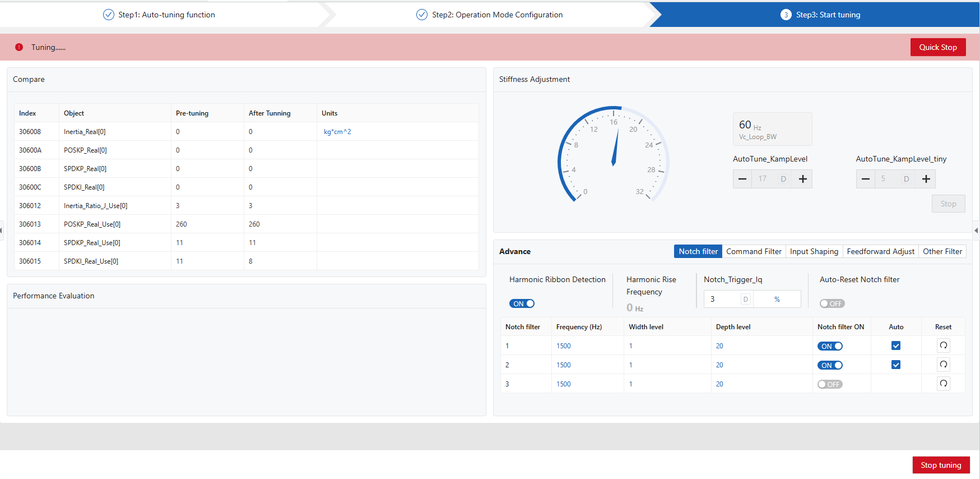Decrease AutoTune_KampLevel_tiny with the minus icon

tap(866, 179)
